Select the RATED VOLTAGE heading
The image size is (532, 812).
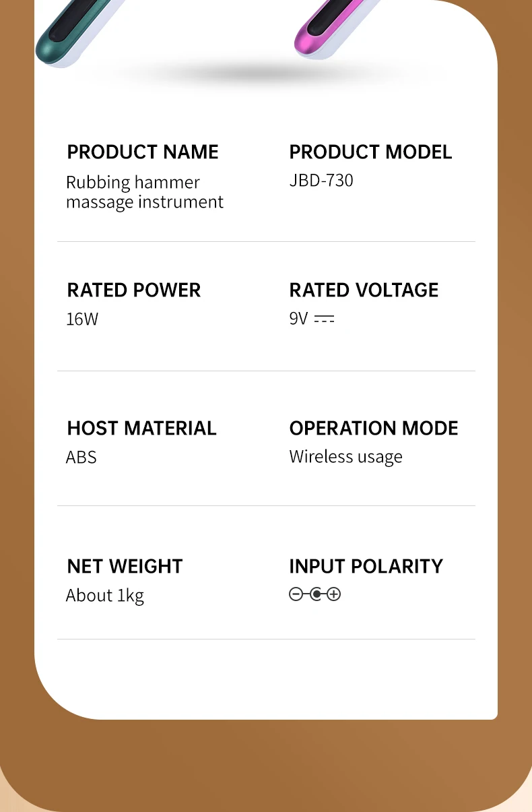[364, 290]
